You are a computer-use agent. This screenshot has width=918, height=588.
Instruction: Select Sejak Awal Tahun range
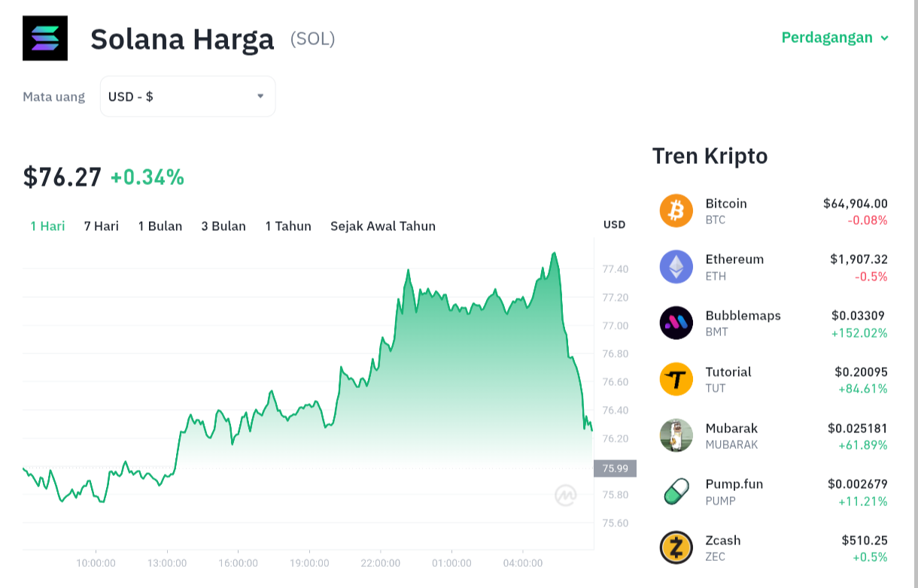point(383,226)
